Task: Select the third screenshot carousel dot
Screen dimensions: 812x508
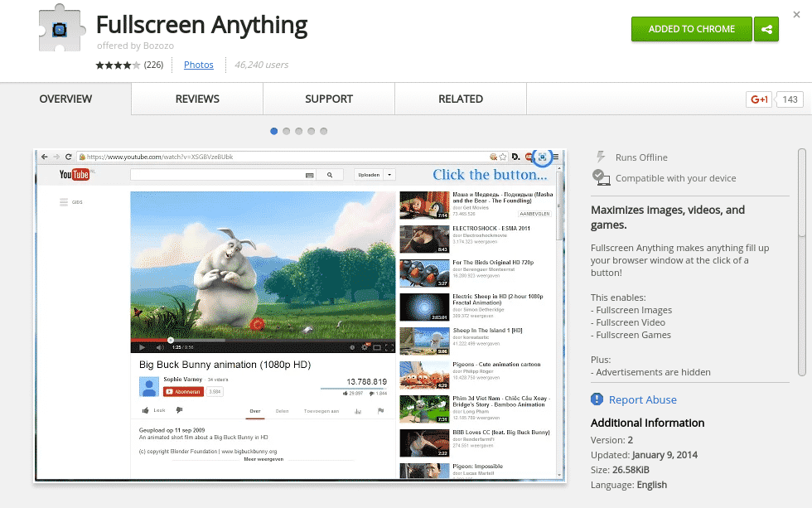Action: pos(299,131)
